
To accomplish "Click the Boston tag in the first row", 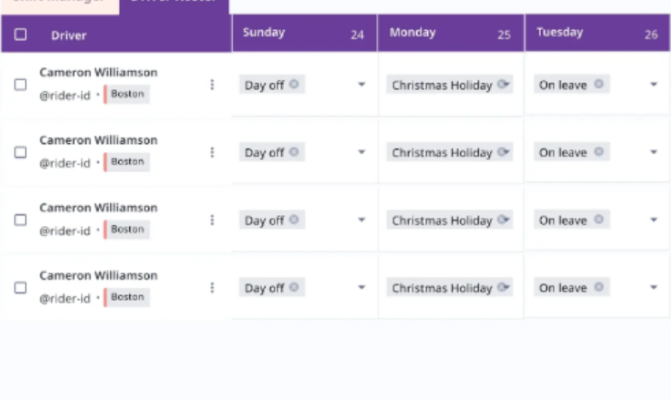I will pos(127,94).
